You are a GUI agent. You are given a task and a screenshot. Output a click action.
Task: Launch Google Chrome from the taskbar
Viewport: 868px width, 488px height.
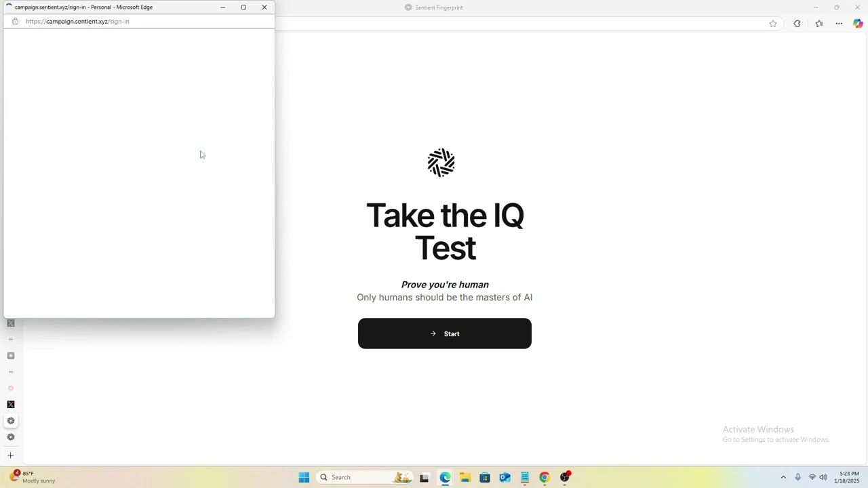coord(544,477)
